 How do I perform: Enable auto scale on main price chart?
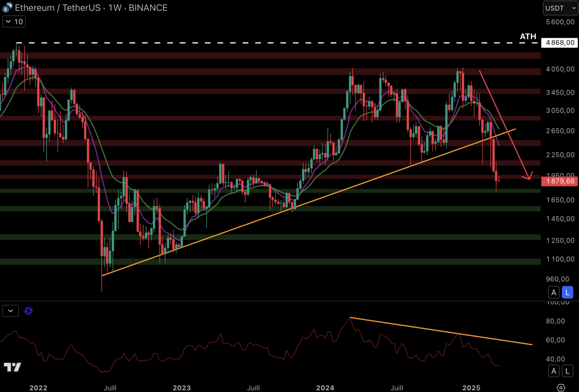554,292
